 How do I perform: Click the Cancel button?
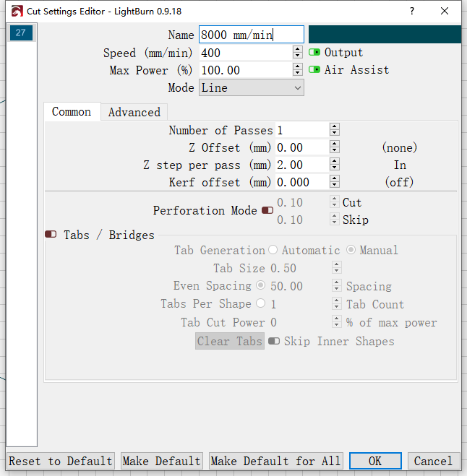click(x=433, y=461)
